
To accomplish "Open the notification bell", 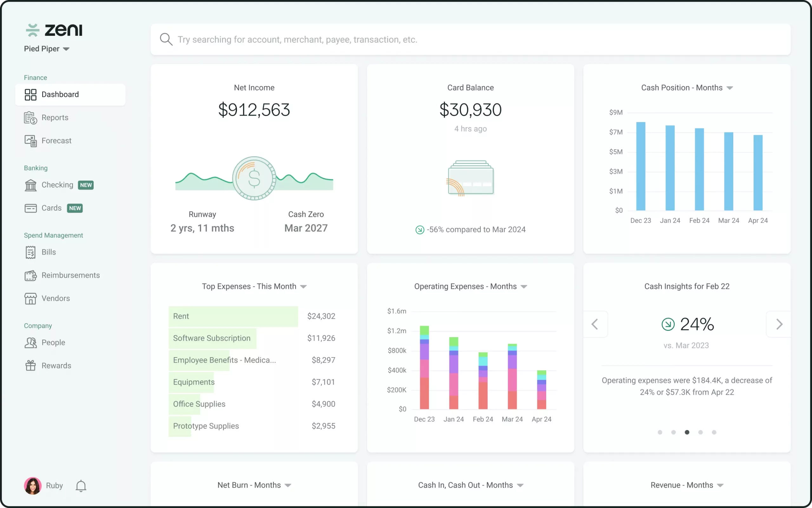I will tap(80, 485).
